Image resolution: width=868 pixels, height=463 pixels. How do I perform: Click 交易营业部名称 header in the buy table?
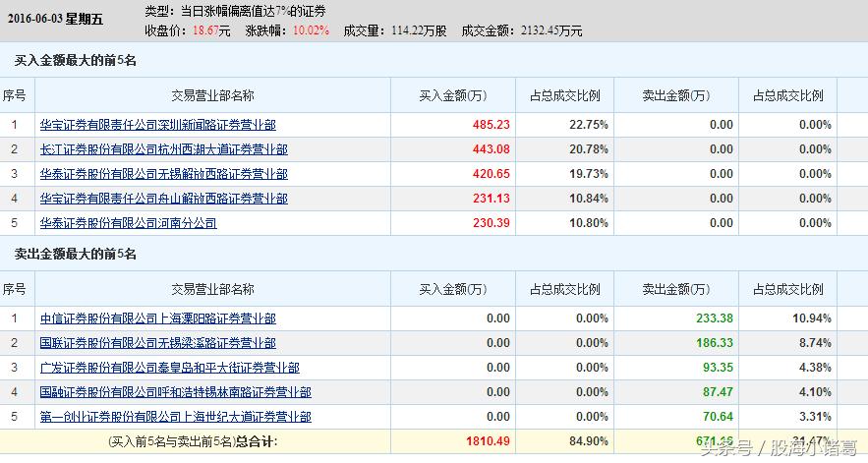click(212, 95)
